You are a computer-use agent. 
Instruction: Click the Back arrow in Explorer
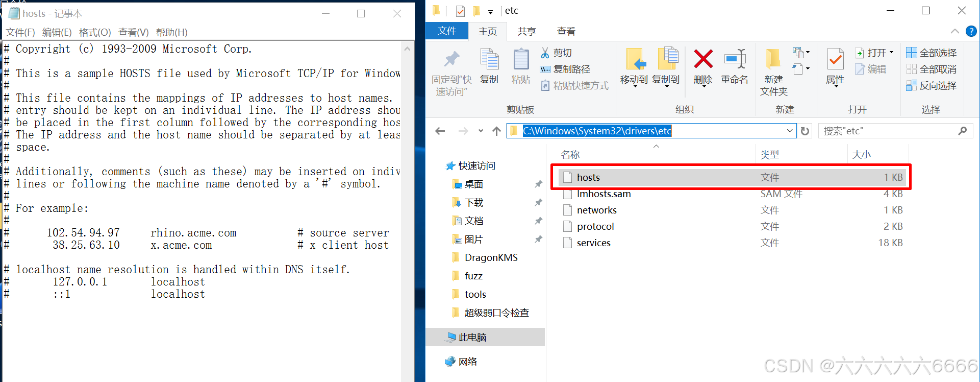440,131
